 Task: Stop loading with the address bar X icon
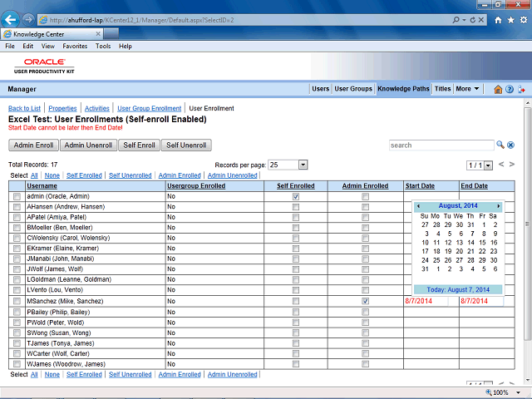[x=481, y=20]
